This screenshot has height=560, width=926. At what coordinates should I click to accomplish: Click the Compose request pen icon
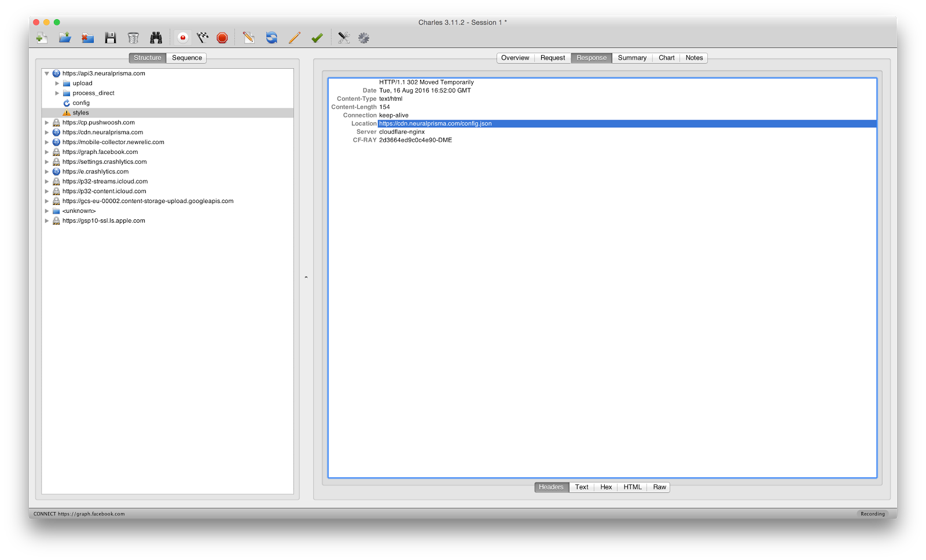click(x=249, y=38)
